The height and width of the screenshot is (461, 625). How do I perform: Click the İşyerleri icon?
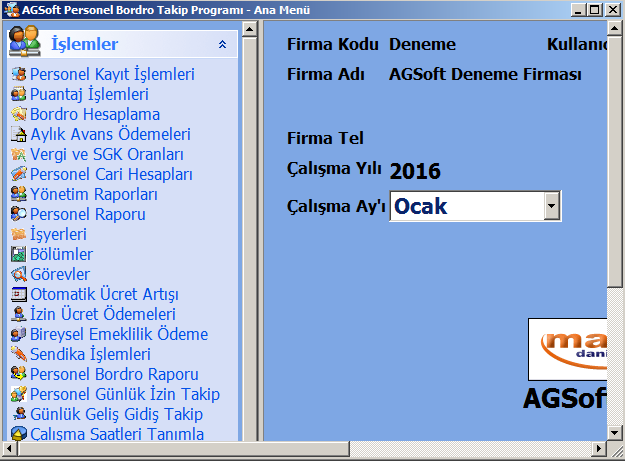coord(18,234)
